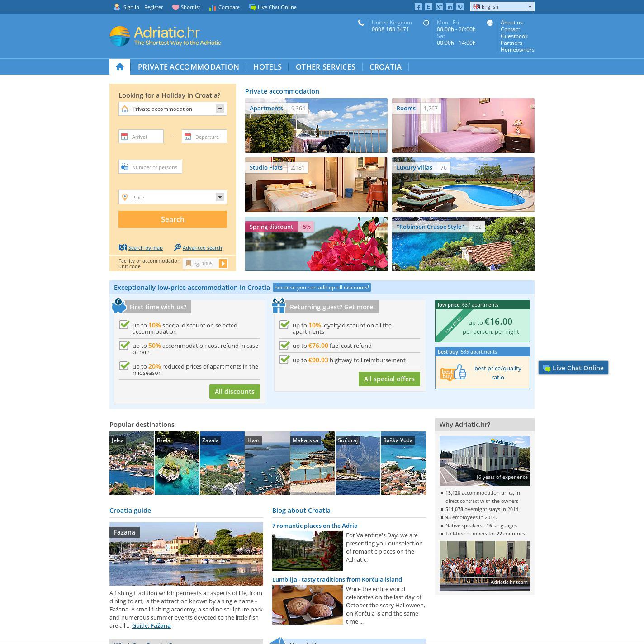Image resolution: width=644 pixels, height=644 pixels.
Task: Follow the Guide: Fažana link
Action: [x=152, y=626]
